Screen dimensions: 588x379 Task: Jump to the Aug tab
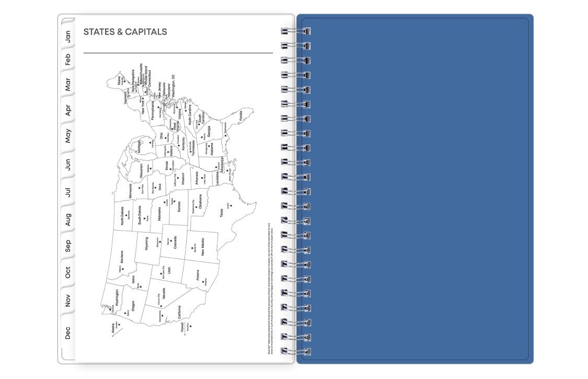coord(68,220)
